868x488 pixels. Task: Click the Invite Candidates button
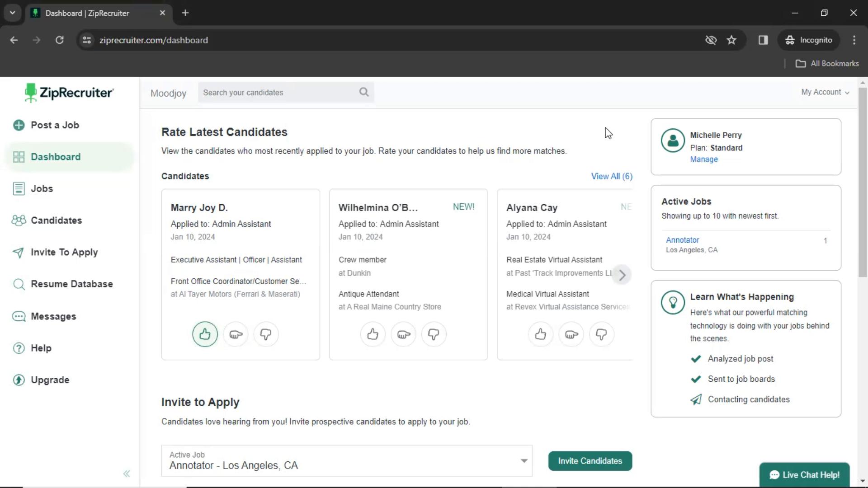coord(590,460)
